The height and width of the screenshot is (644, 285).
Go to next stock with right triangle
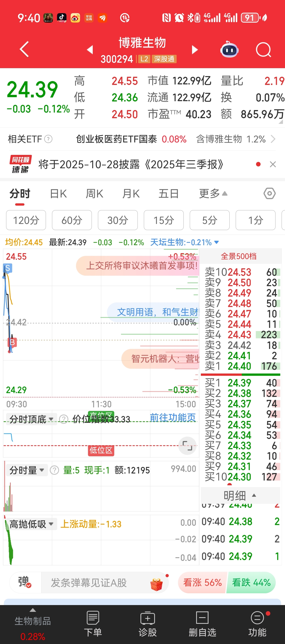[x=195, y=50]
